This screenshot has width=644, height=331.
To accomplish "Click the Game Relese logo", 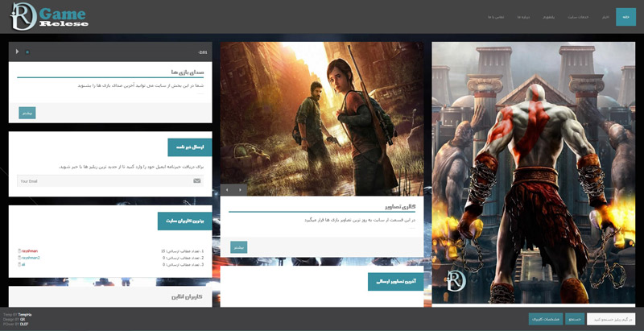I will click(49, 16).
